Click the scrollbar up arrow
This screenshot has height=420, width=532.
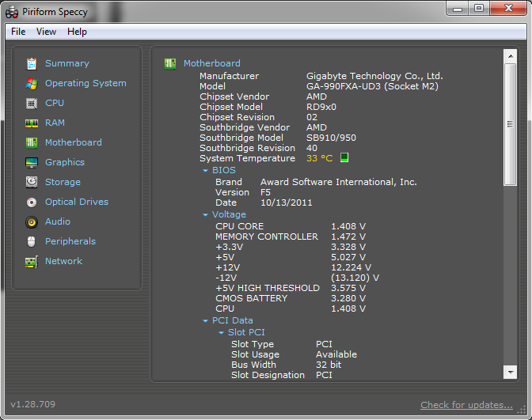tap(511, 56)
